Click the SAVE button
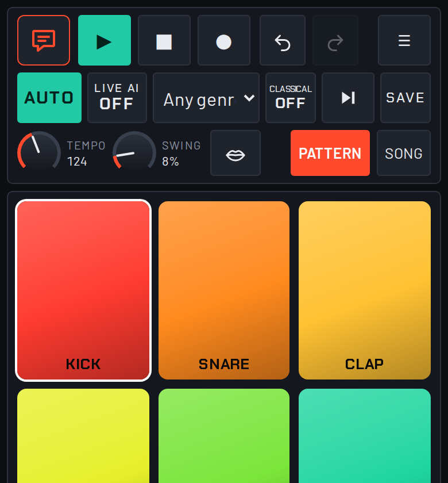The height and width of the screenshot is (483, 448). click(x=405, y=98)
